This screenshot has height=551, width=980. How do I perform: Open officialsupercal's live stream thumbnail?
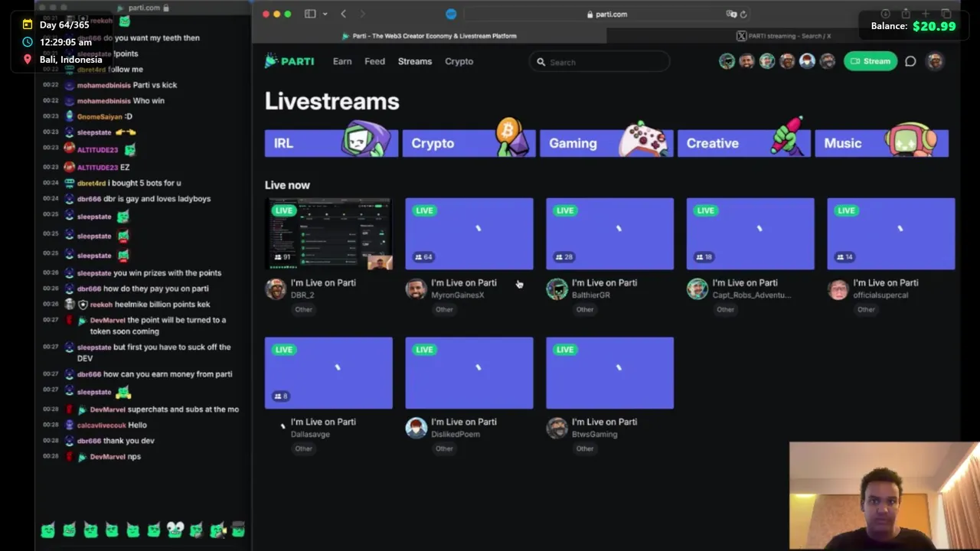[x=891, y=233]
